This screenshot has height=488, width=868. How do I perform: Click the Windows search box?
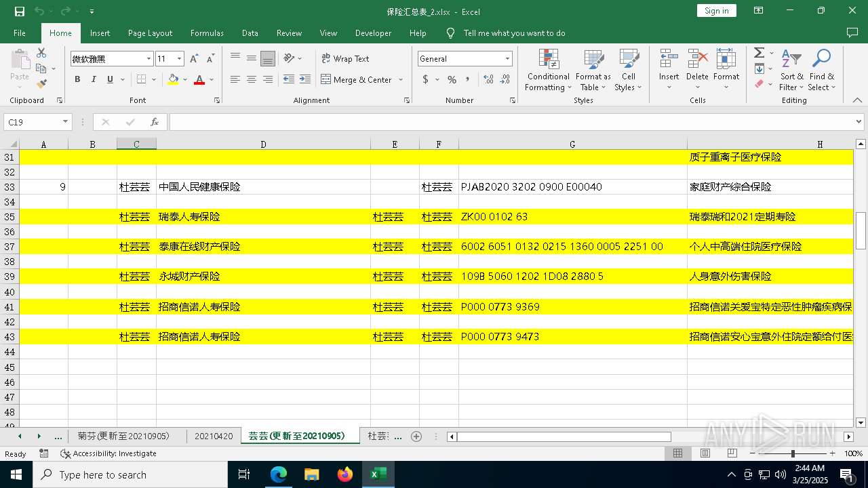tap(130, 474)
